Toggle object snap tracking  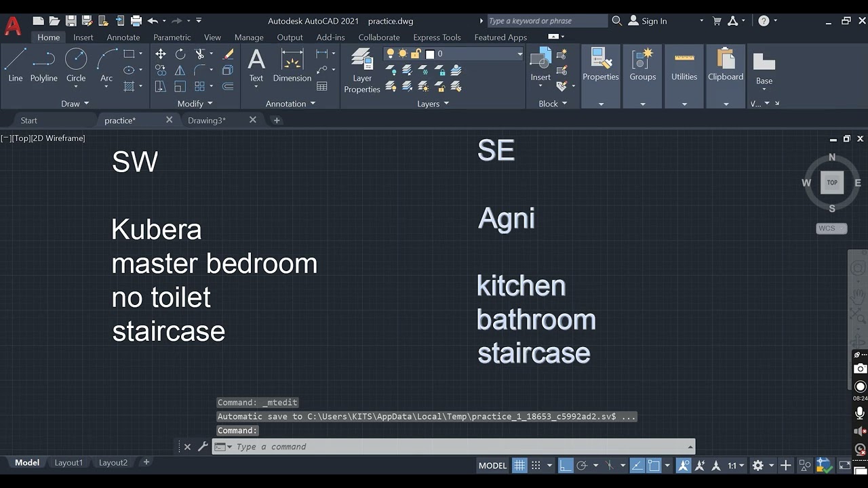pyautogui.click(x=637, y=466)
